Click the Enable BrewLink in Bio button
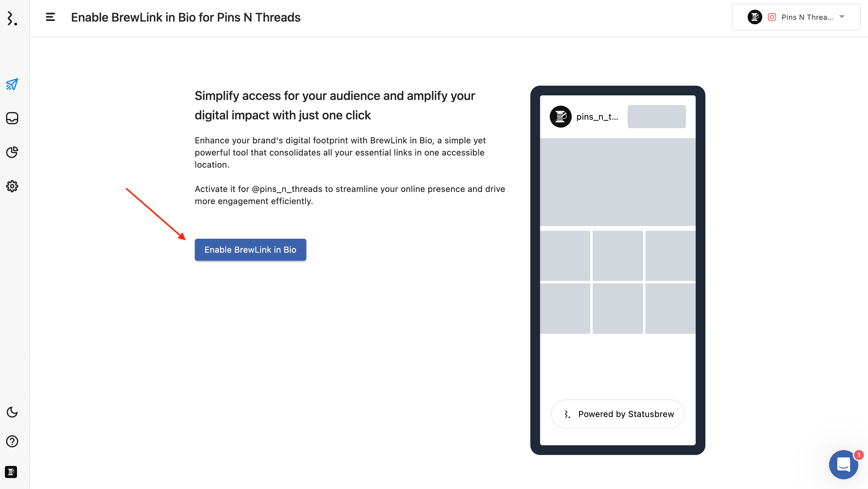The width and height of the screenshot is (868, 489). pyautogui.click(x=250, y=250)
